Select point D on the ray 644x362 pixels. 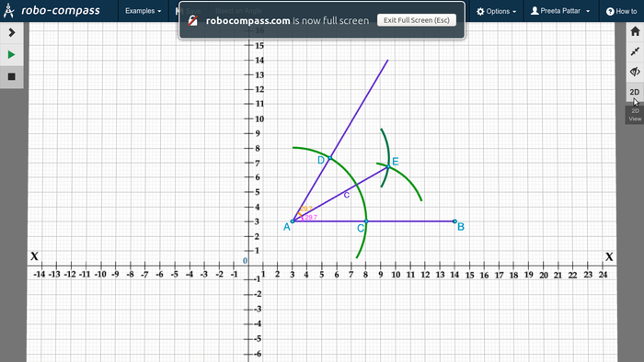tap(329, 158)
